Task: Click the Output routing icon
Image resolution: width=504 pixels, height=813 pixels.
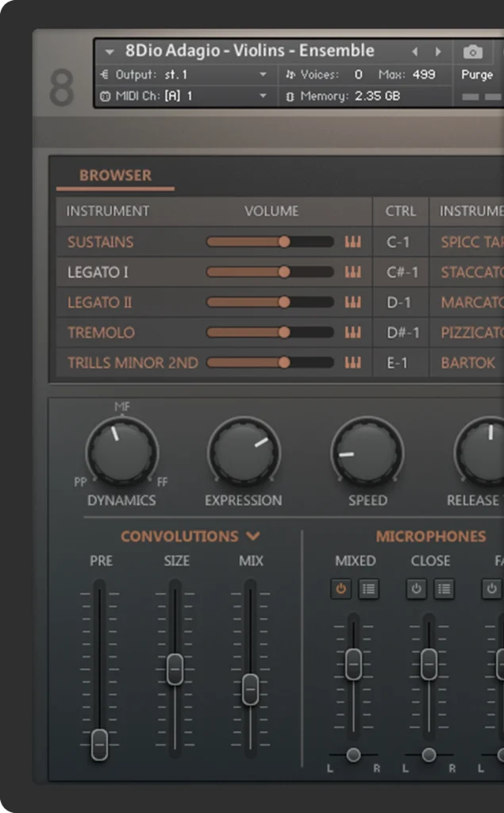Action: pyautogui.click(x=104, y=75)
